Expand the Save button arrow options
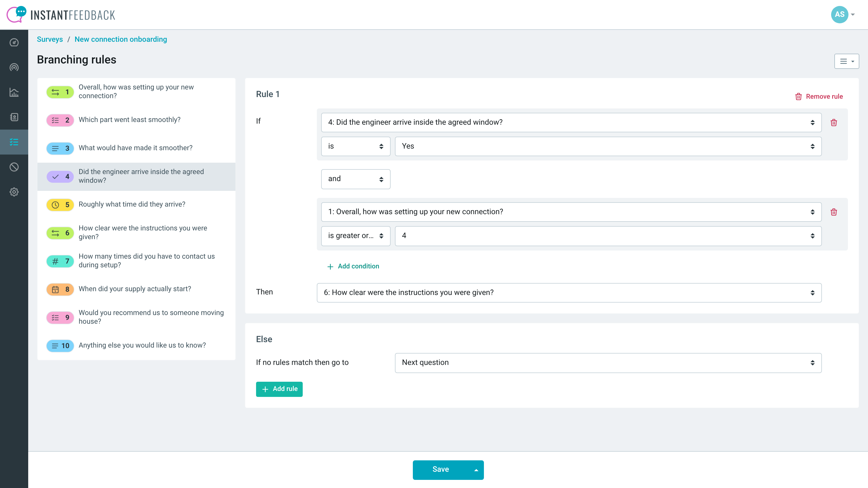This screenshot has height=488, width=868. (476, 470)
